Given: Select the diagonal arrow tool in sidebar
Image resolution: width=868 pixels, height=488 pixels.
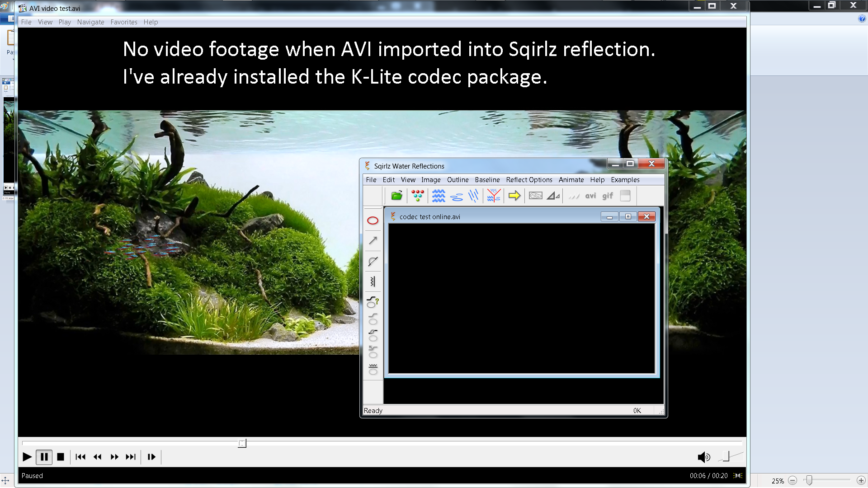Looking at the screenshot, I should 373,241.
